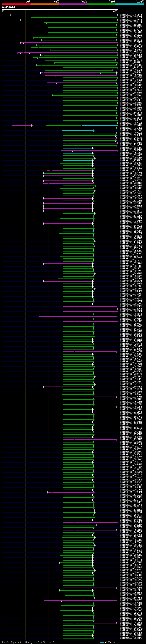The height and width of the screenshot is (644, 146).
Task: Open hit UniRef100_B7FGT1
Action: [131, 30]
